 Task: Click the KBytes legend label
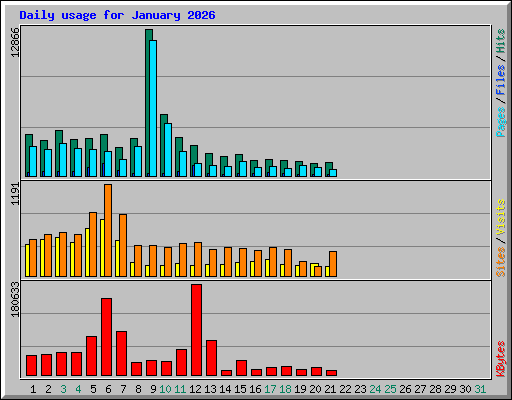501,359
